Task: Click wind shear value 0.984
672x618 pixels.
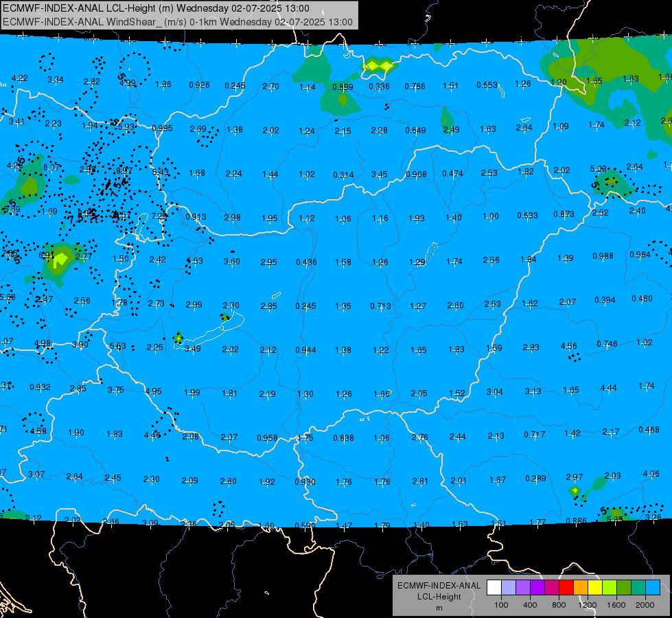Action: coord(640,254)
